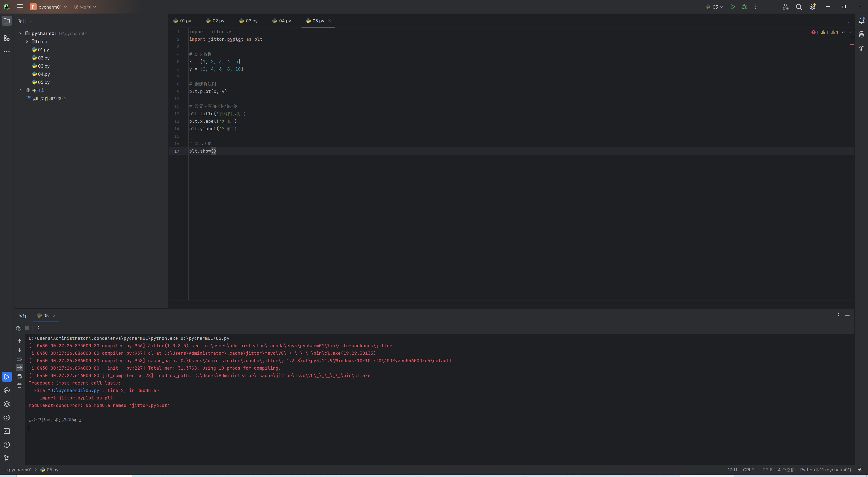
Task: Toggle the Project tool window folder icon
Action: (7, 21)
